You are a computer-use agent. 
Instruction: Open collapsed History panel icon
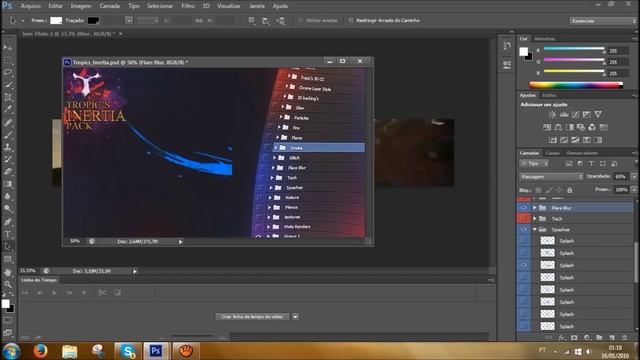507,46
